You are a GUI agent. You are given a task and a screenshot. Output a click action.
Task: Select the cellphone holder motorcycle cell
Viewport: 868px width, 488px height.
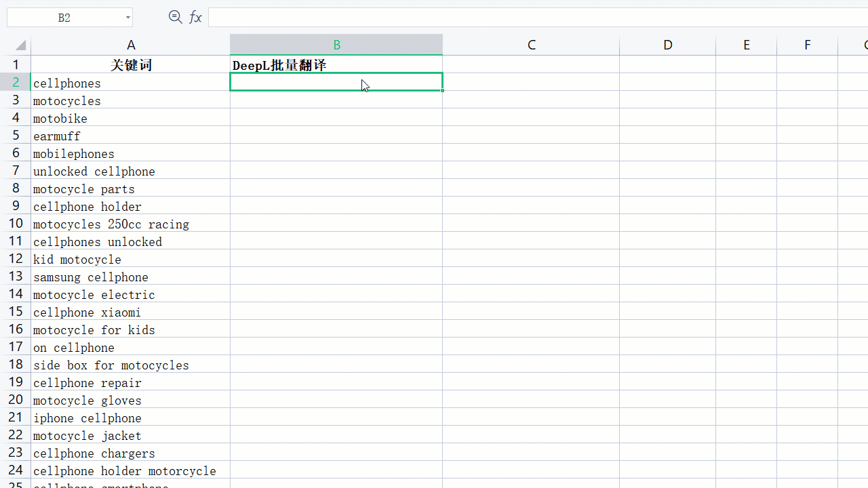click(131, 470)
